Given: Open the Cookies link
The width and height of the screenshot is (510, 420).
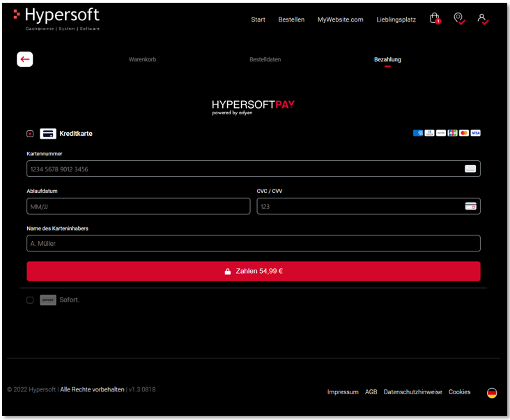Looking at the screenshot, I should click(x=460, y=392).
